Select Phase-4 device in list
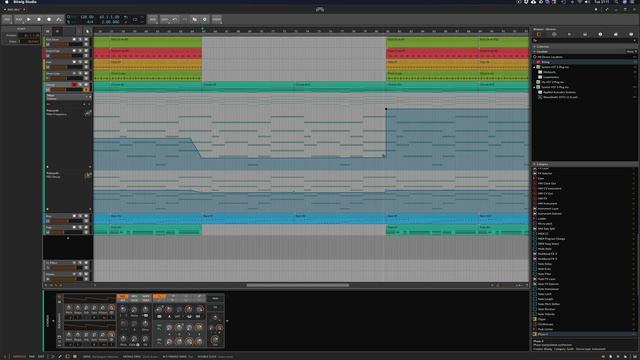Viewport: 640px width, 360px height. [584, 334]
